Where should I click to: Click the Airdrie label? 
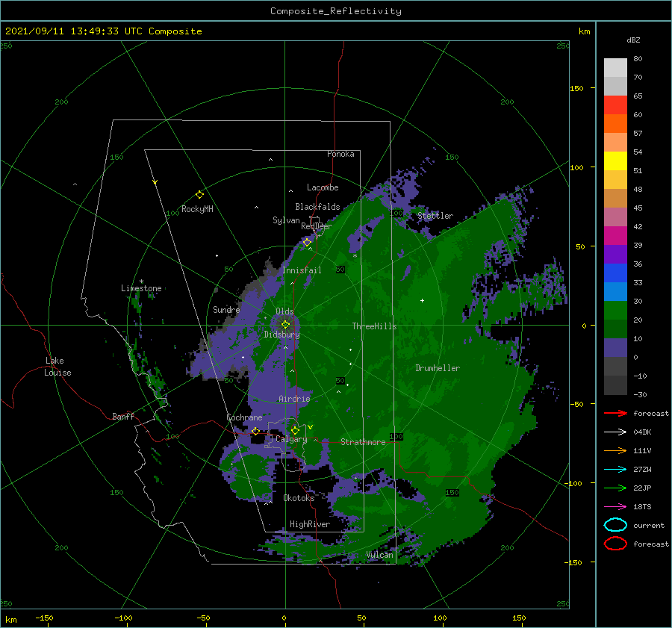click(294, 399)
